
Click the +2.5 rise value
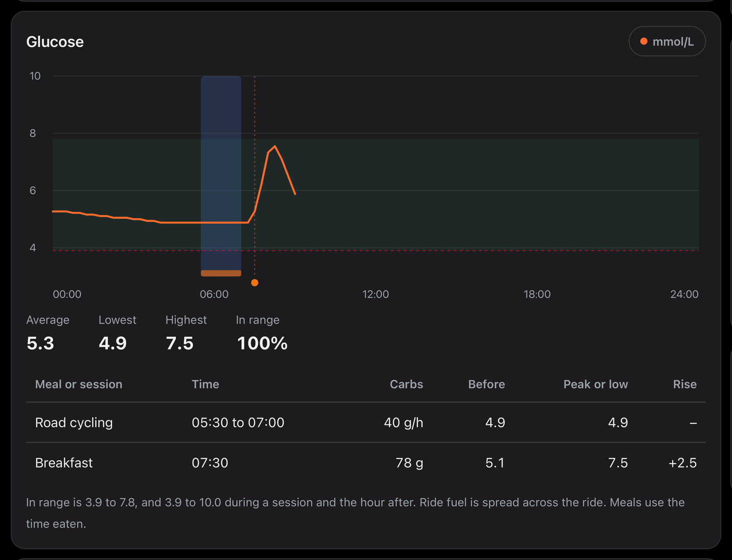tap(682, 462)
